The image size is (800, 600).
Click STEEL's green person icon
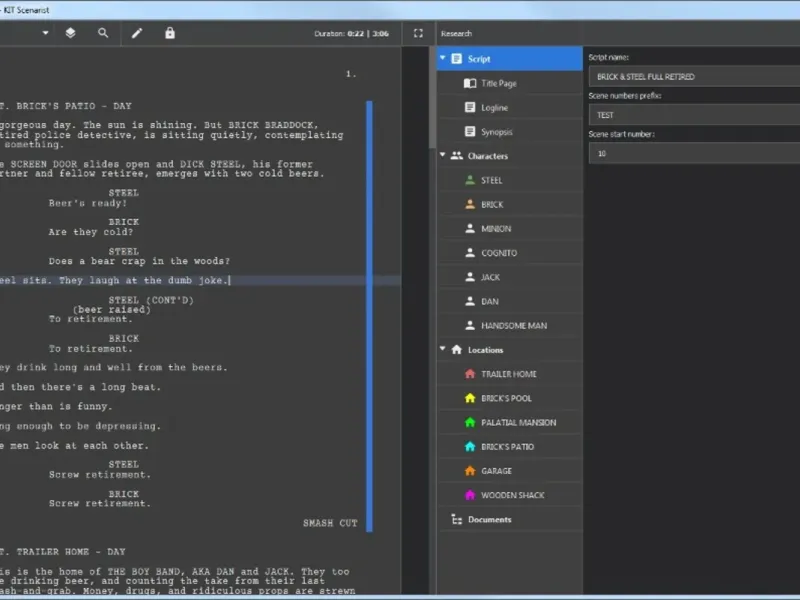[470, 180]
